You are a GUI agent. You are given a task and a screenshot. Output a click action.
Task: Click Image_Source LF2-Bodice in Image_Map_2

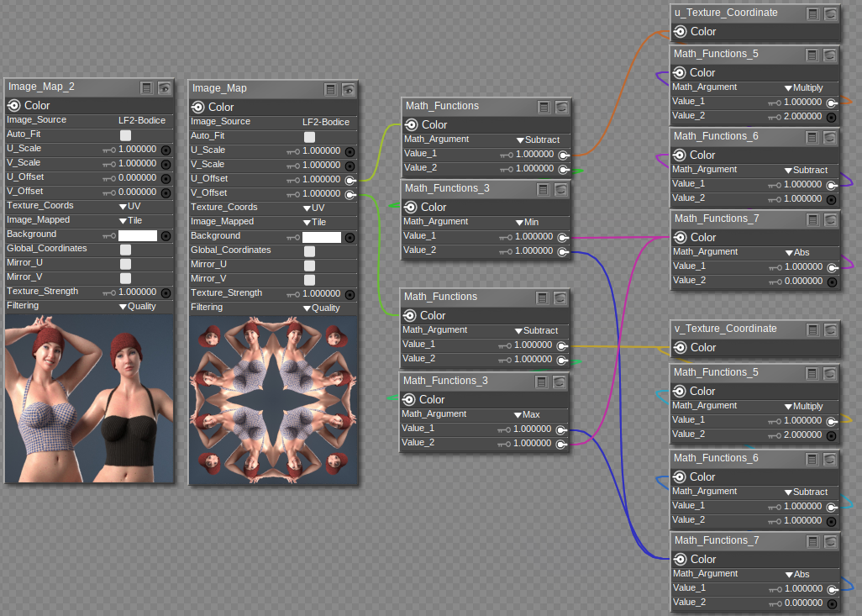[142, 120]
